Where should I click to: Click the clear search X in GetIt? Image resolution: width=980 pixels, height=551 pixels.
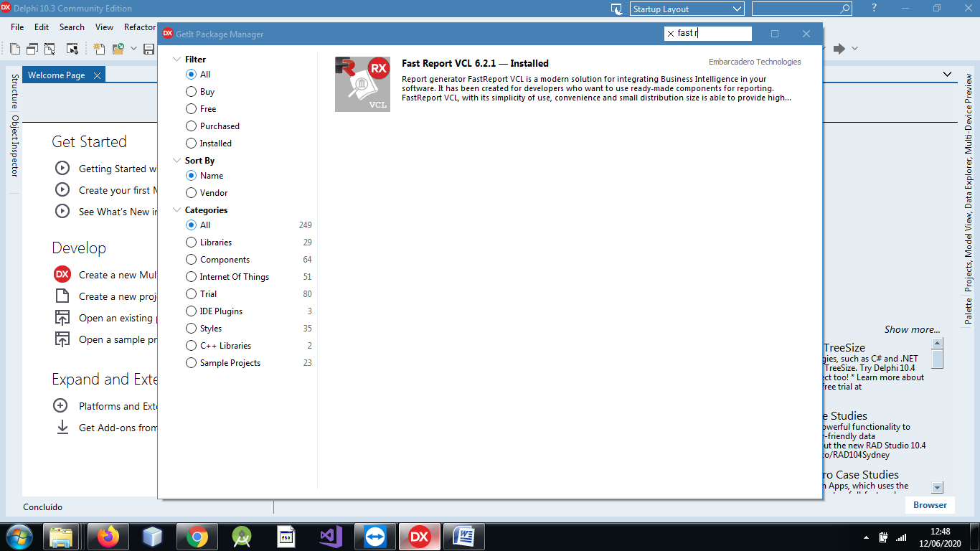point(671,34)
